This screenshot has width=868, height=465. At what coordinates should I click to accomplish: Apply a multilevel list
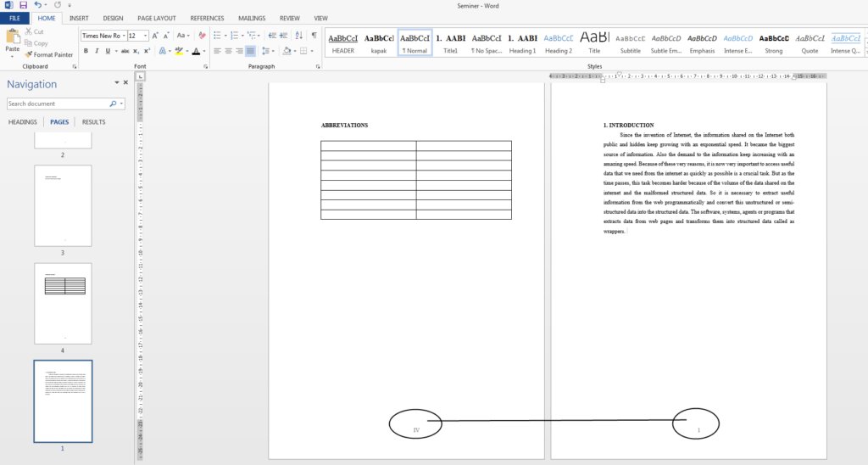pyautogui.click(x=251, y=36)
